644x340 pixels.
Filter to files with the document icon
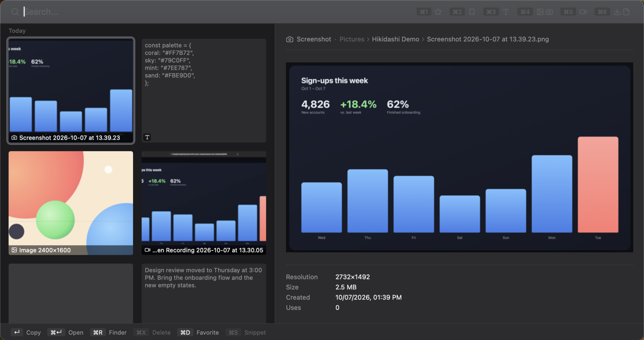(x=626, y=12)
